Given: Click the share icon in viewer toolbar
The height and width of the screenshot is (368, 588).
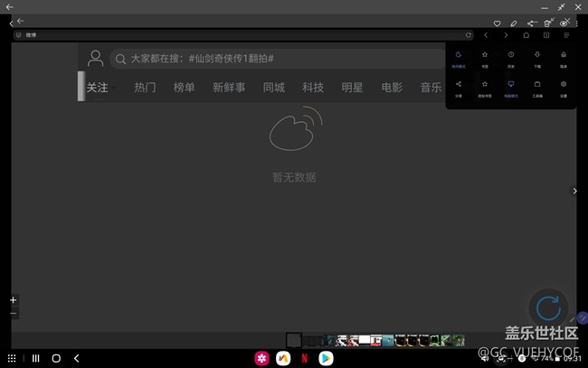Looking at the screenshot, I should tap(532, 24).
